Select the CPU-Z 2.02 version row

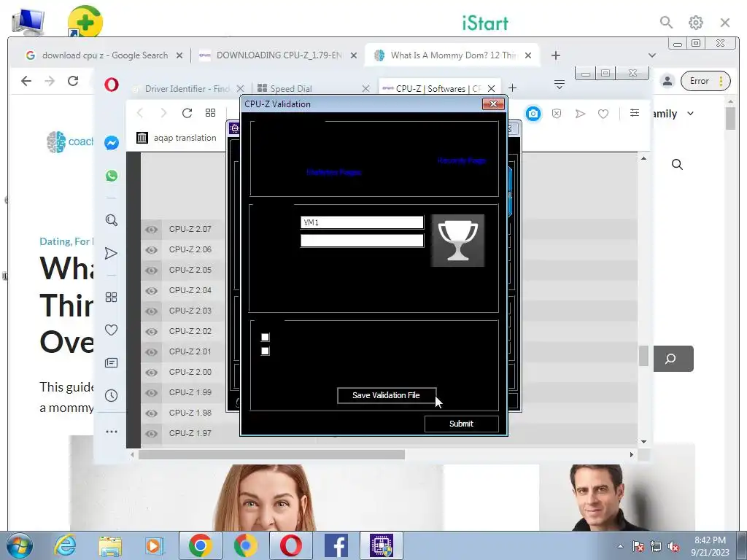click(190, 332)
